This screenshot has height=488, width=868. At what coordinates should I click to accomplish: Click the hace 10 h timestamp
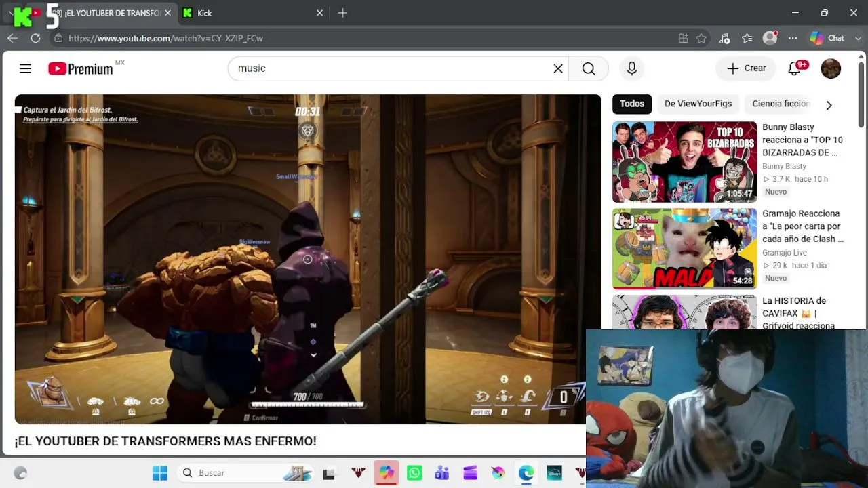point(811,179)
